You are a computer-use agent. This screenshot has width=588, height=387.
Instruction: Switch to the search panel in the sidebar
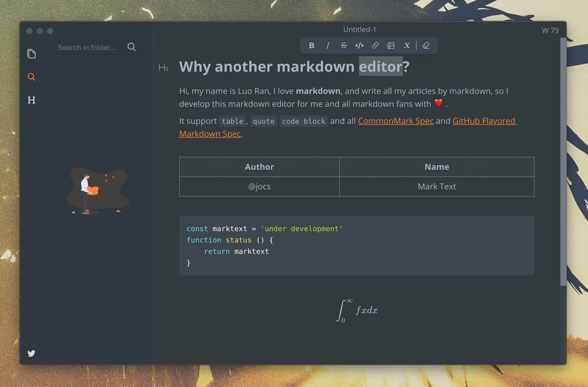pyautogui.click(x=32, y=77)
